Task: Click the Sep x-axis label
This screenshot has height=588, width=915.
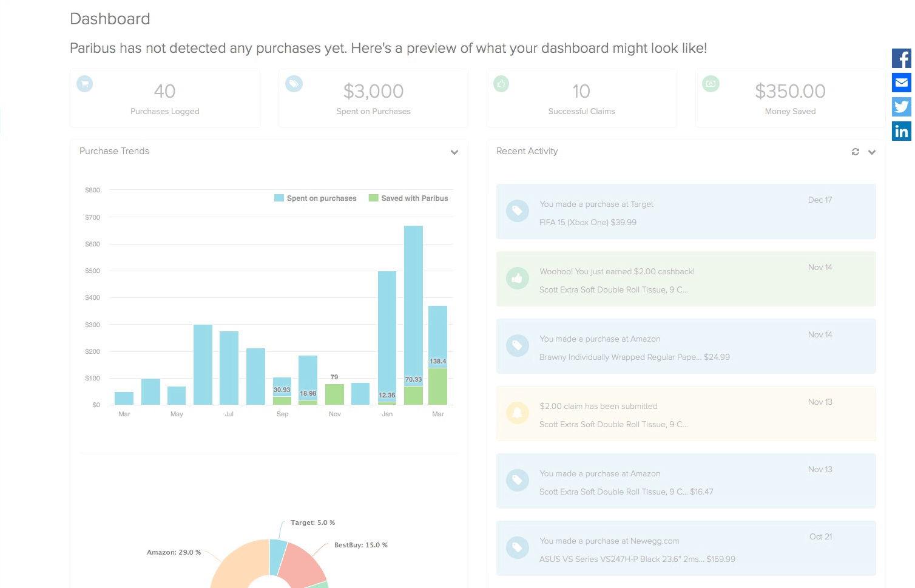Action: click(282, 414)
